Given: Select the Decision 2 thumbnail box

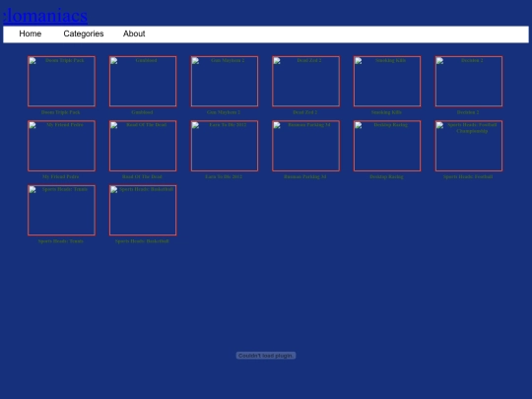Looking at the screenshot, I should click(469, 82).
